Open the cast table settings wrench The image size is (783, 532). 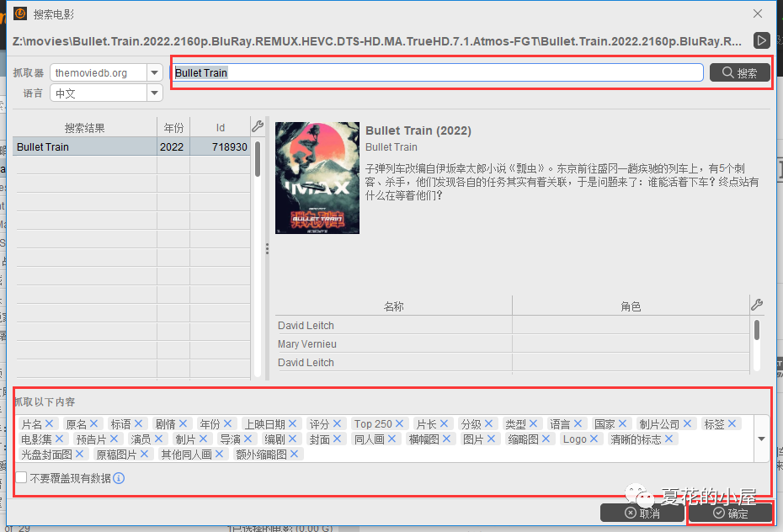click(756, 306)
